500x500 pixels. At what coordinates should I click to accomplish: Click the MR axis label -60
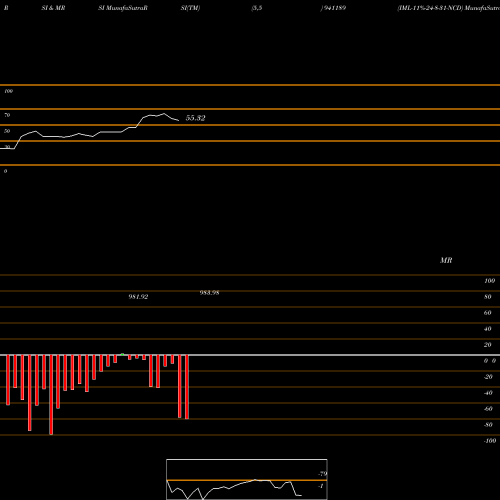tap(488, 409)
